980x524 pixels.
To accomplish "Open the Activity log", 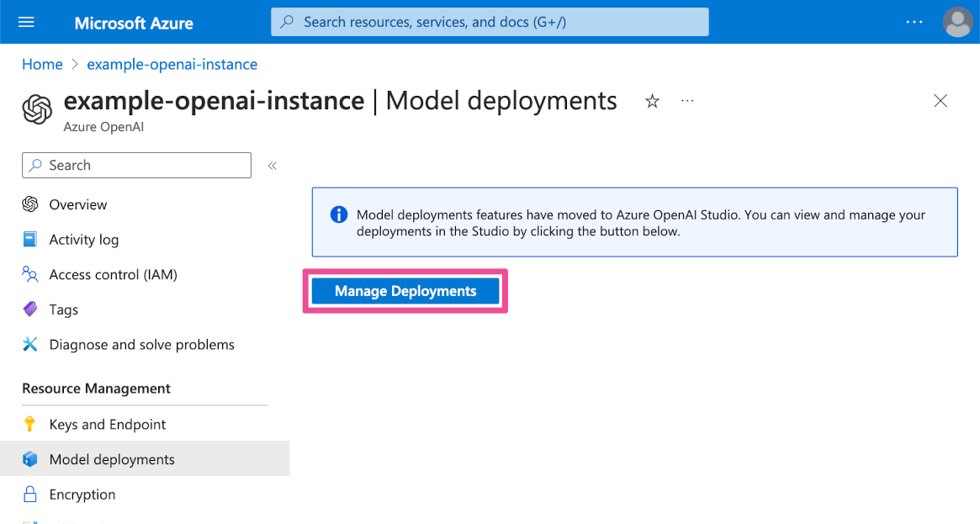I will pos(82,239).
